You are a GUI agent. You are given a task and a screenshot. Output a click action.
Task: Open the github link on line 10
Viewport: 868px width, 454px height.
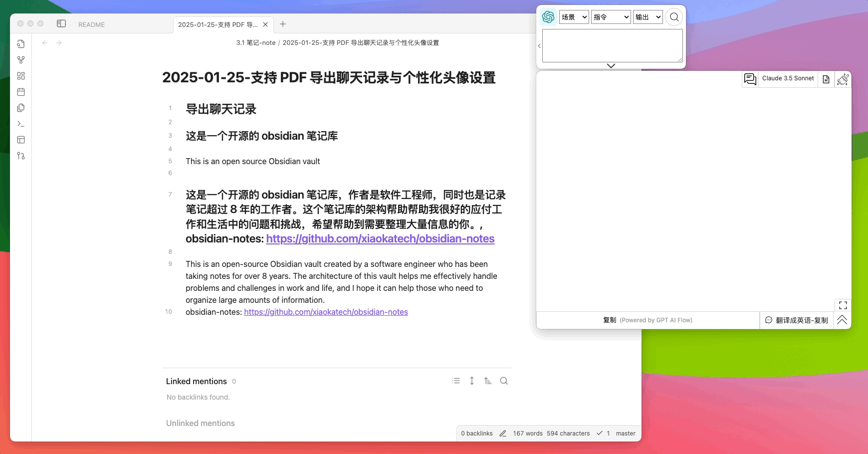[x=326, y=312]
